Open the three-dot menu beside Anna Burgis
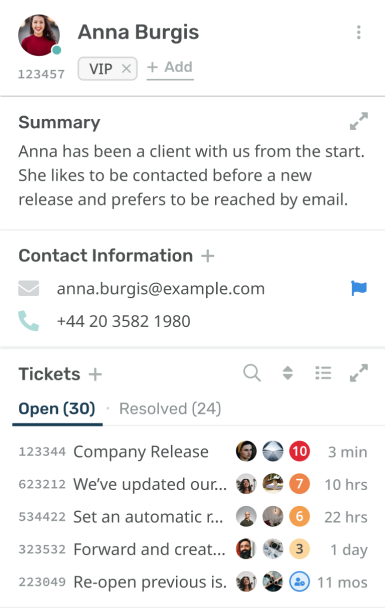 click(359, 32)
